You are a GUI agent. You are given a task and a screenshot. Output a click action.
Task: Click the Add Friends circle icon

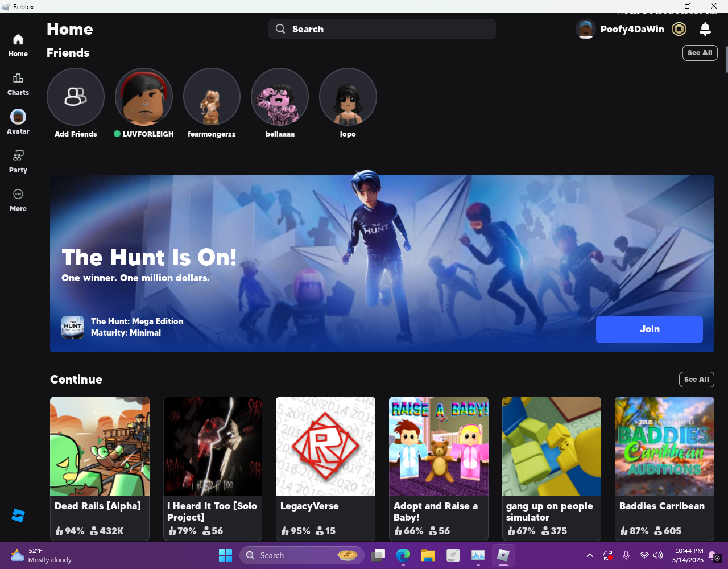(x=76, y=97)
